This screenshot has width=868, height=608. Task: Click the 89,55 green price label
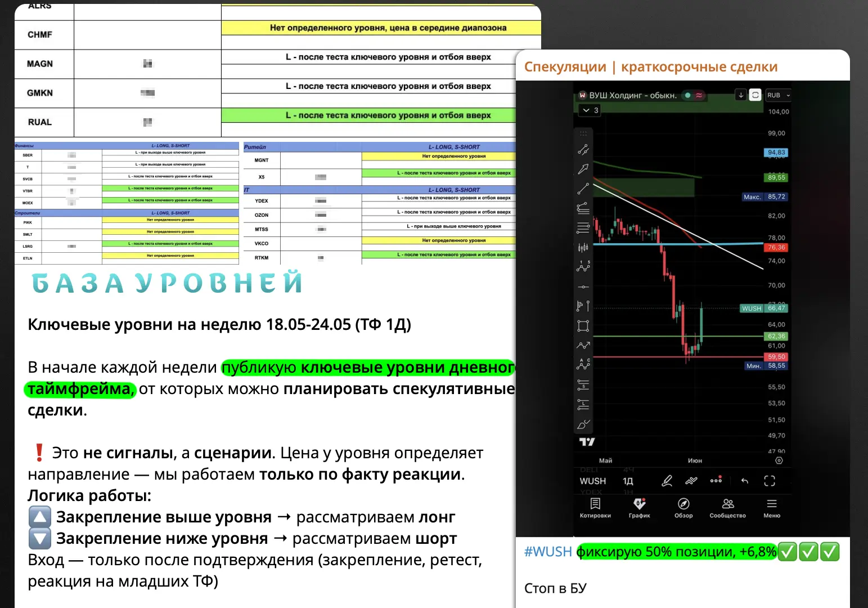click(776, 177)
